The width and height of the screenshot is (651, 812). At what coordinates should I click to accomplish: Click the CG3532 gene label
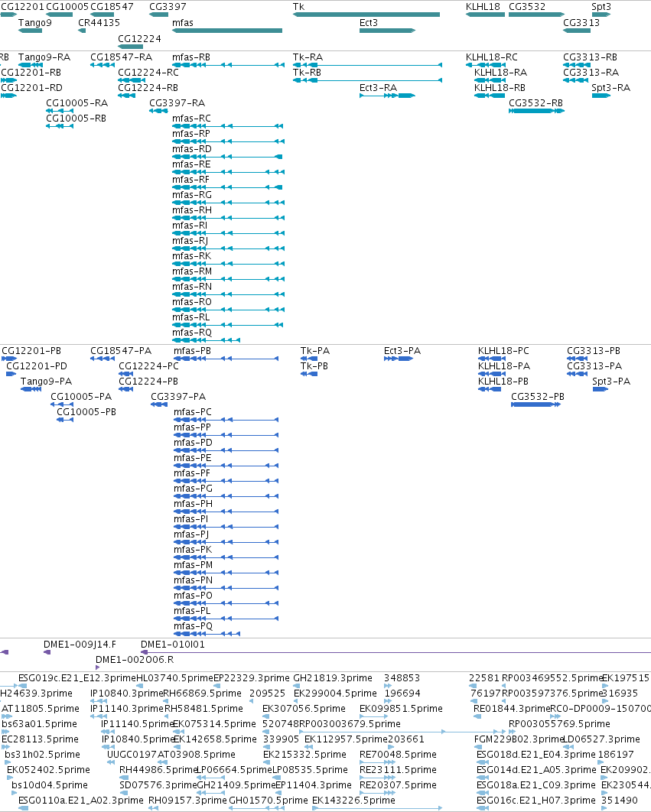[x=527, y=7]
